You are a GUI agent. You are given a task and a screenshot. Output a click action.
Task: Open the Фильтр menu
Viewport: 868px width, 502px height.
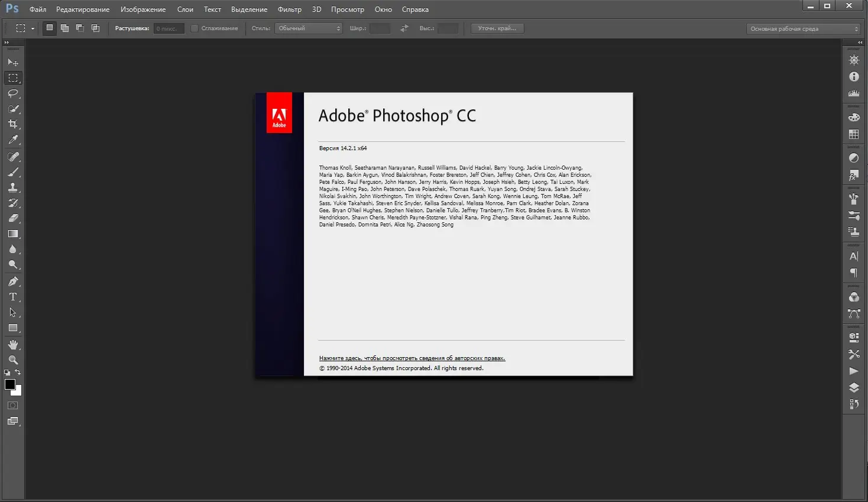click(x=290, y=9)
